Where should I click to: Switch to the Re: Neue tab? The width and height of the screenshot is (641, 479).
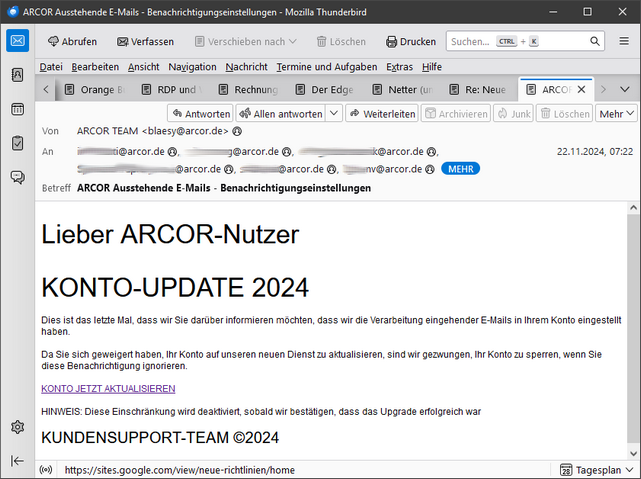click(480, 90)
